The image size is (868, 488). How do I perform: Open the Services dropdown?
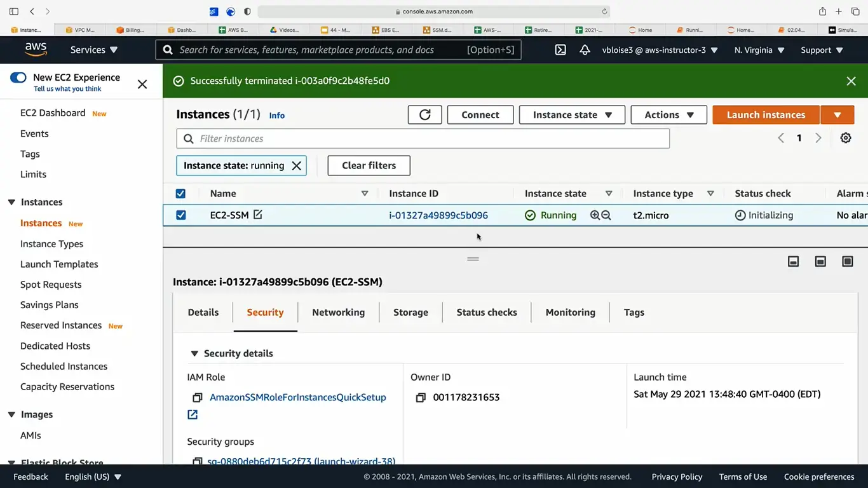94,50
